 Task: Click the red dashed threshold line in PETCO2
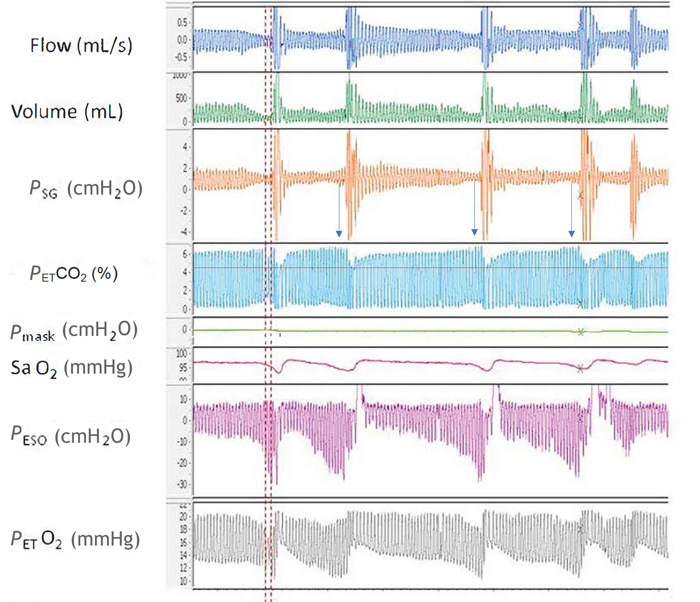[431, 268]
